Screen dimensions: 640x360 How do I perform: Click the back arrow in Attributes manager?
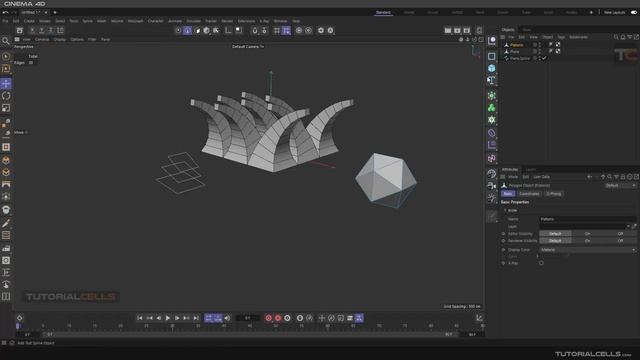coord(589,177)
